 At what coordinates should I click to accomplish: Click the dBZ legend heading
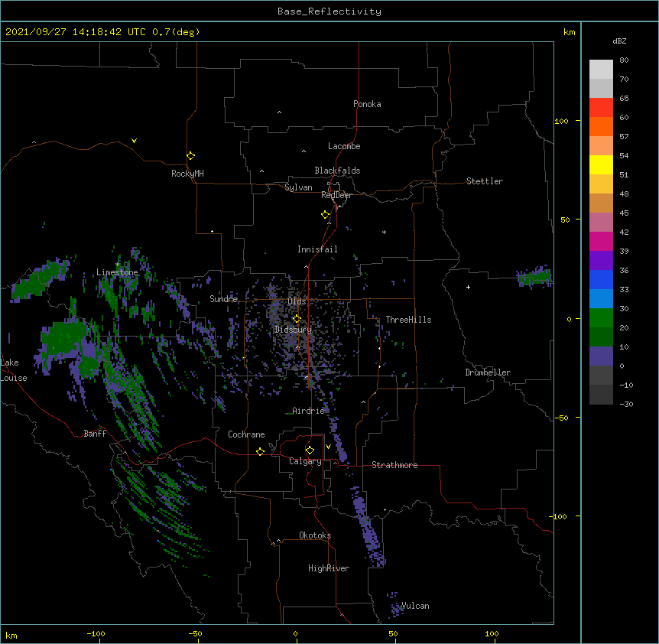619,41
